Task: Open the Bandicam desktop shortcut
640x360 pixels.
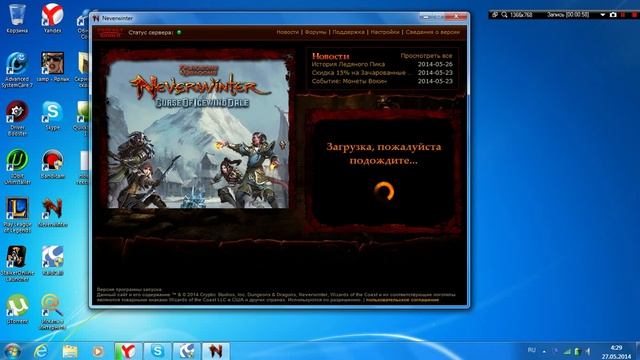Action: 52,163
